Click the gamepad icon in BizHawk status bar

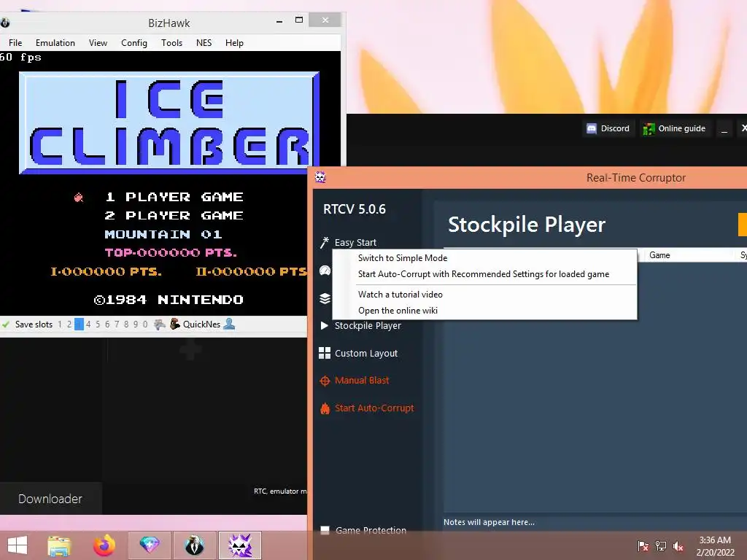(160, 324)
